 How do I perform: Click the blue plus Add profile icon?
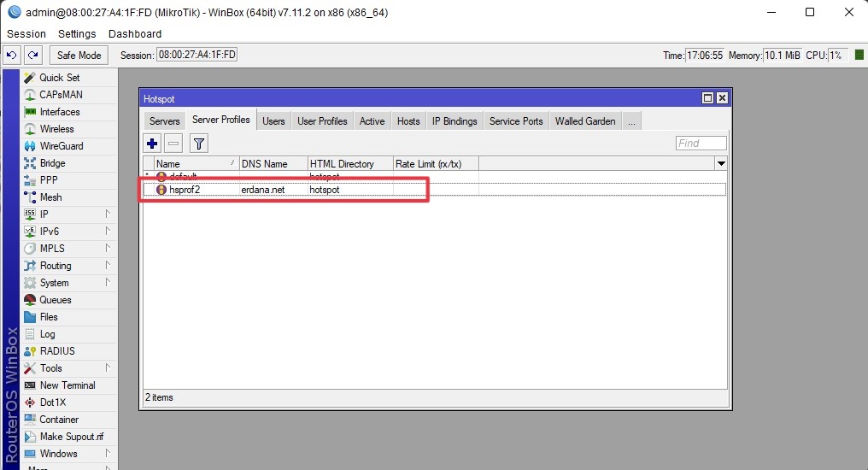point(152,144)
